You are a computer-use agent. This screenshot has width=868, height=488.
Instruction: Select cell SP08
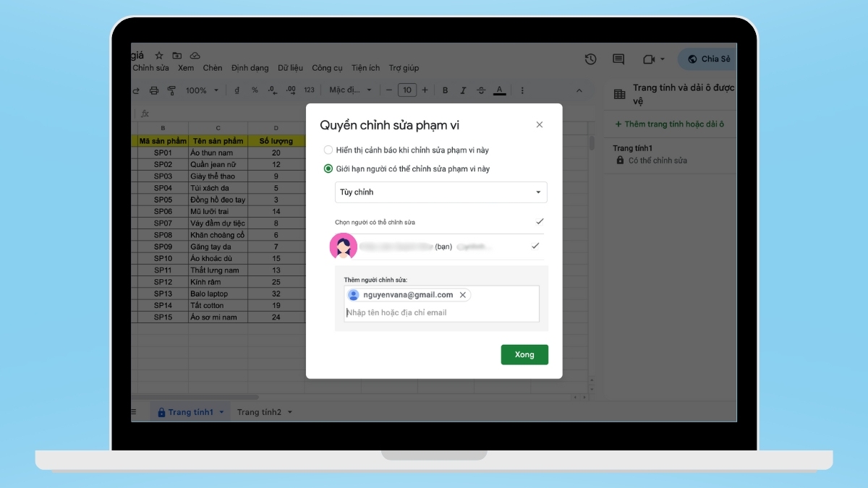pyautogui.click(x=163, y=235)
